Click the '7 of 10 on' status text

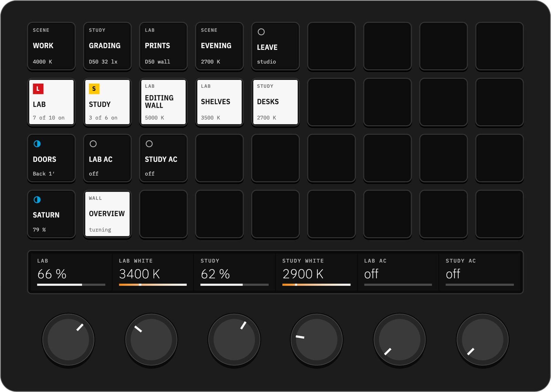pyautogui.click(x=49, y=118)
